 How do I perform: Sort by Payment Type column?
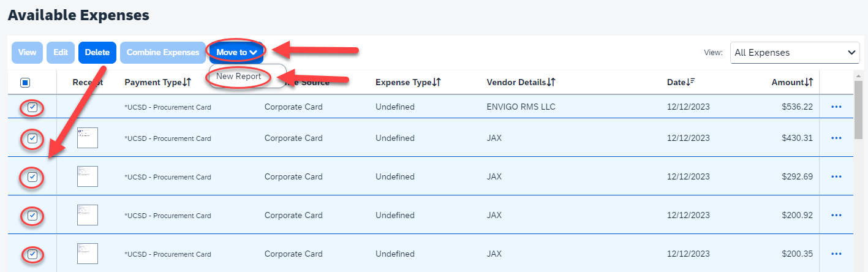pyautogui.click(x=159, y=82)
